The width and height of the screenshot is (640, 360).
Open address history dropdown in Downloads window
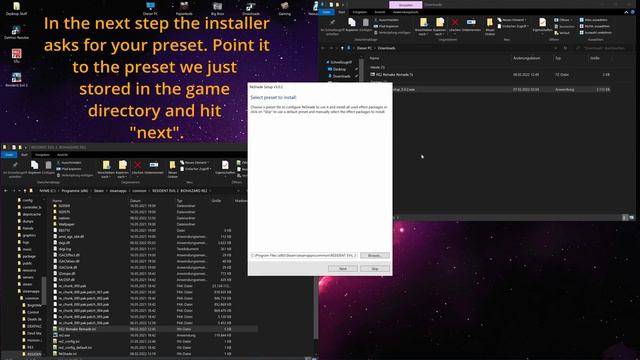coord(556,48)
